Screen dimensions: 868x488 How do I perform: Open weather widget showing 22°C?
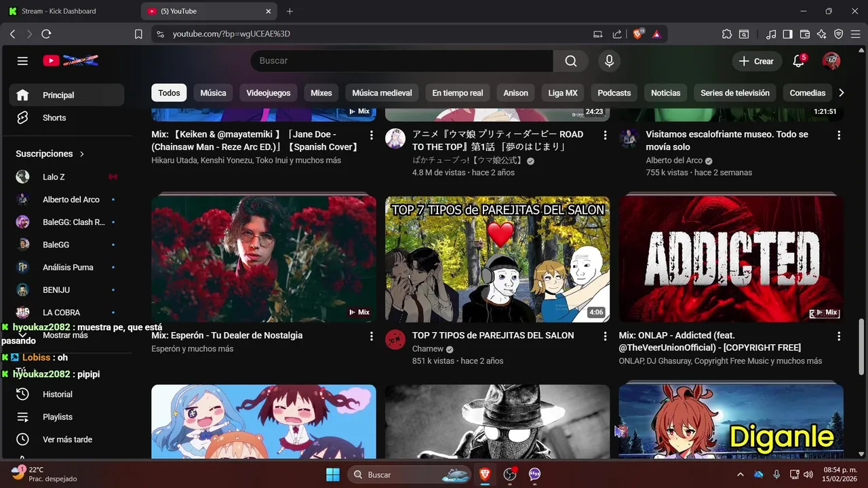click(x=45, y=474)
